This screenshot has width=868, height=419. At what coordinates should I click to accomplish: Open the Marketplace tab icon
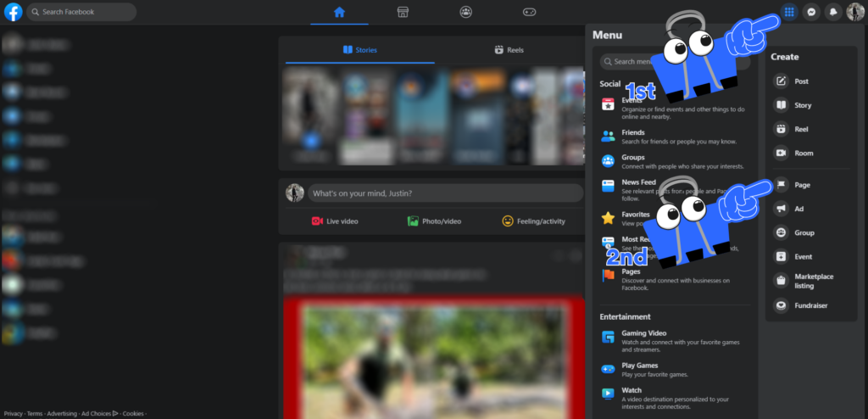[x=403, y=12]
